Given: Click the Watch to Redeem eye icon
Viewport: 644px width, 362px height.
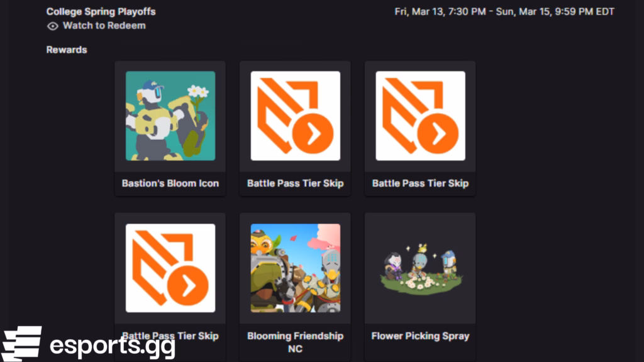Looking at the screenshot, I should 53,26.
